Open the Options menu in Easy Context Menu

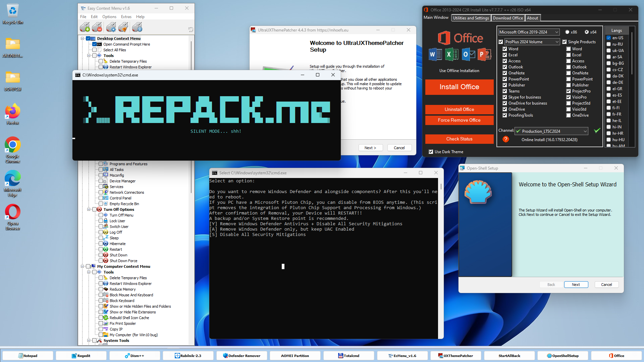(x=109, y=17)
